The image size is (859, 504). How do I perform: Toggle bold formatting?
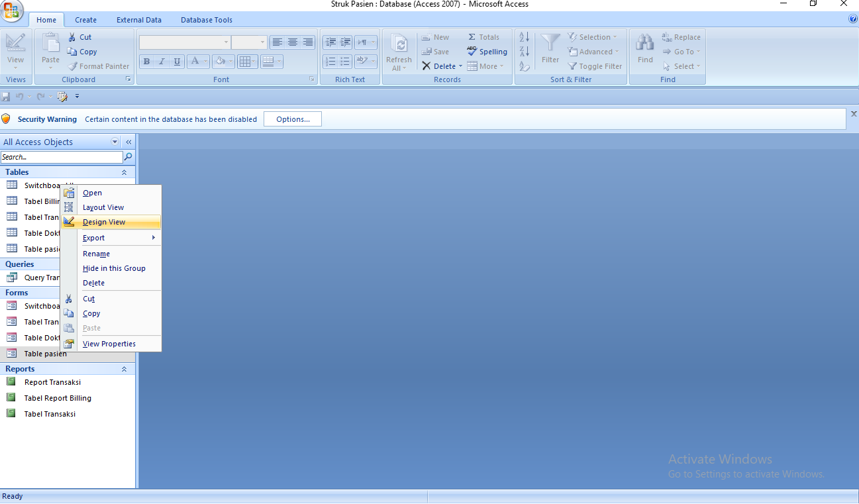[x=146, y=61]
